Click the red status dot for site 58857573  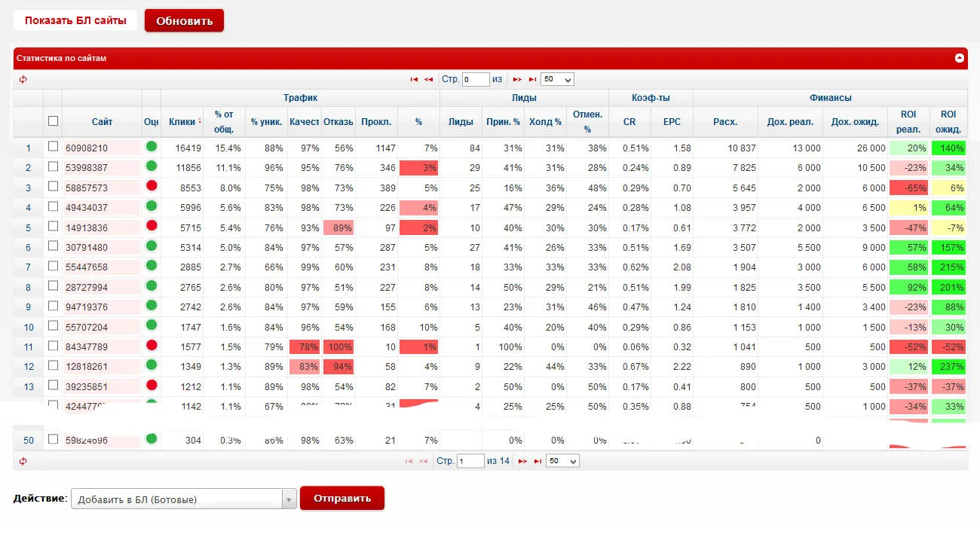tap(151, 186)
